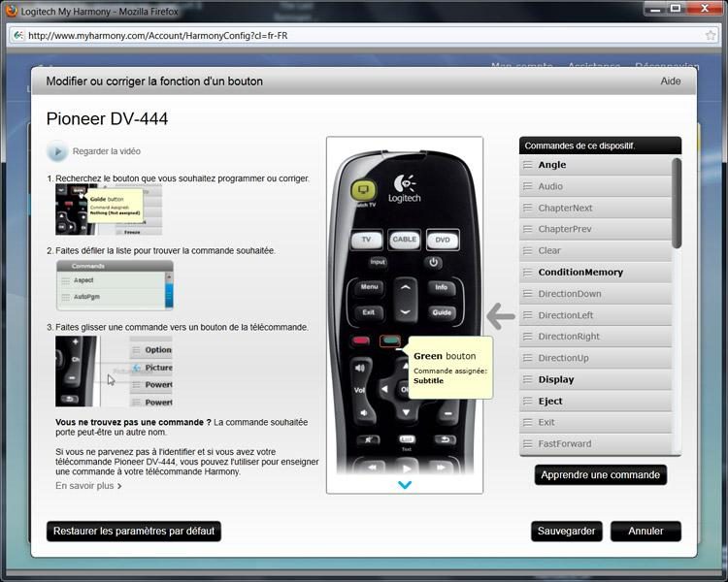Select the green color button on the remote
The width and height of the screenshot is (728, 582).
click(x=390, y=341)
